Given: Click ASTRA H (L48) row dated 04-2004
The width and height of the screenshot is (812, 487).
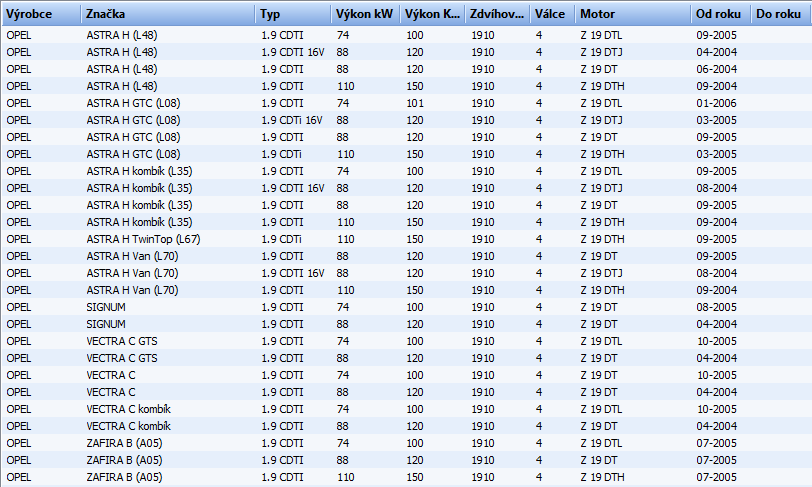Looking at the screenshot, I should (x=406, y=52).
